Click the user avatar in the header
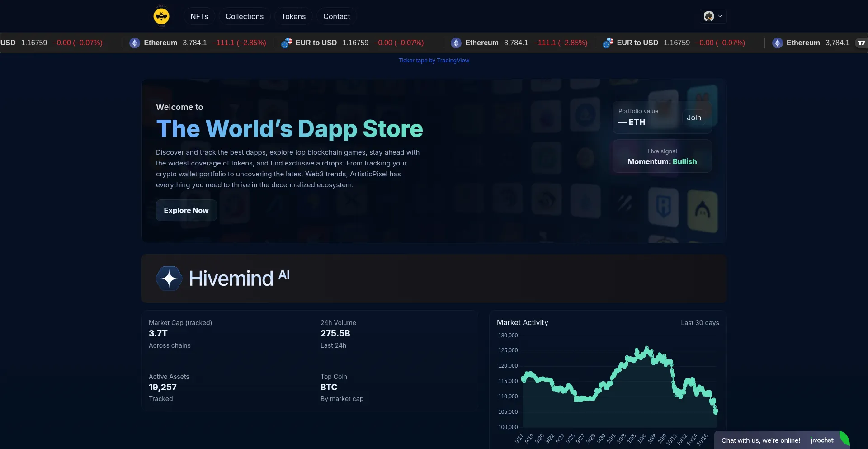This screenshot has height=449, width=868. tap(709, 16)
